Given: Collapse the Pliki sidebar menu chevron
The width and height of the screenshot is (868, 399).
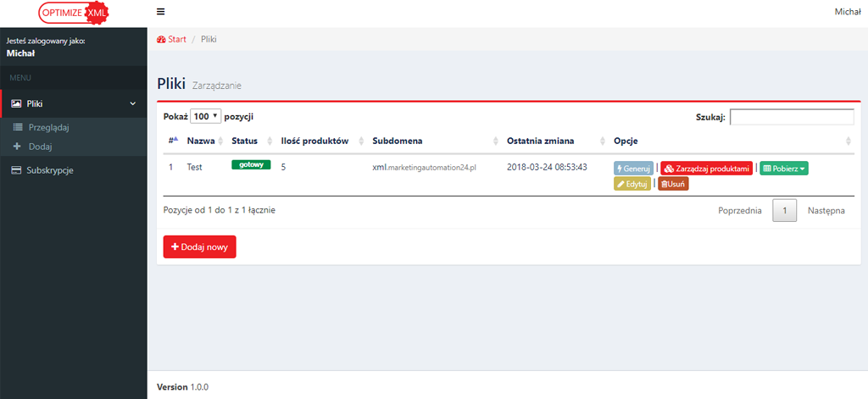Looking at the screenshot, I should click(132, 104).
